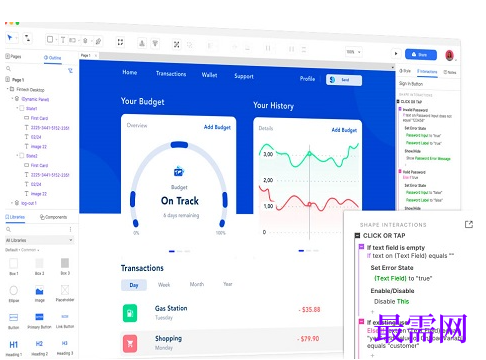Click the pop-out icon beside Shape Interactions
Viewport: 486px width, 360px height.
click(469, 224)
